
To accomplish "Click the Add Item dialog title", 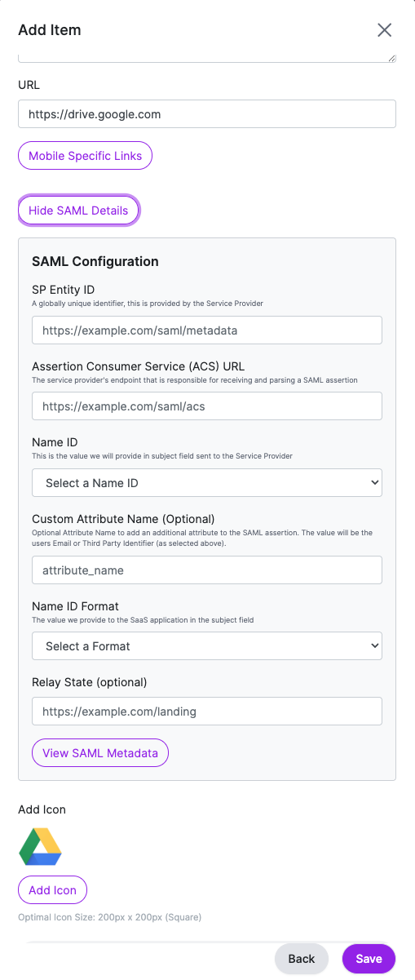I will pyautogui.click(x=50, y=30).
